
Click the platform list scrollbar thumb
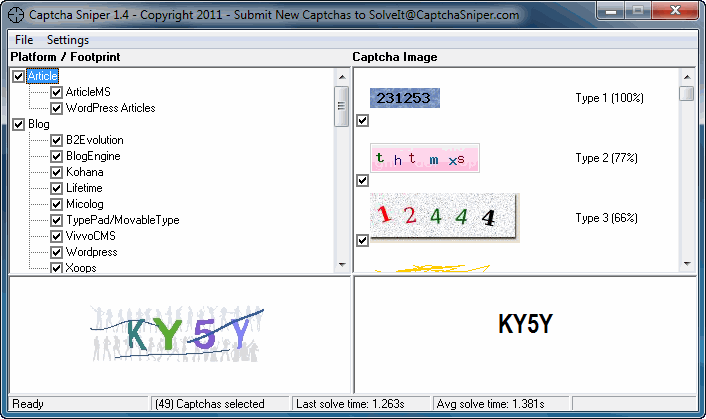click(342, 106)
